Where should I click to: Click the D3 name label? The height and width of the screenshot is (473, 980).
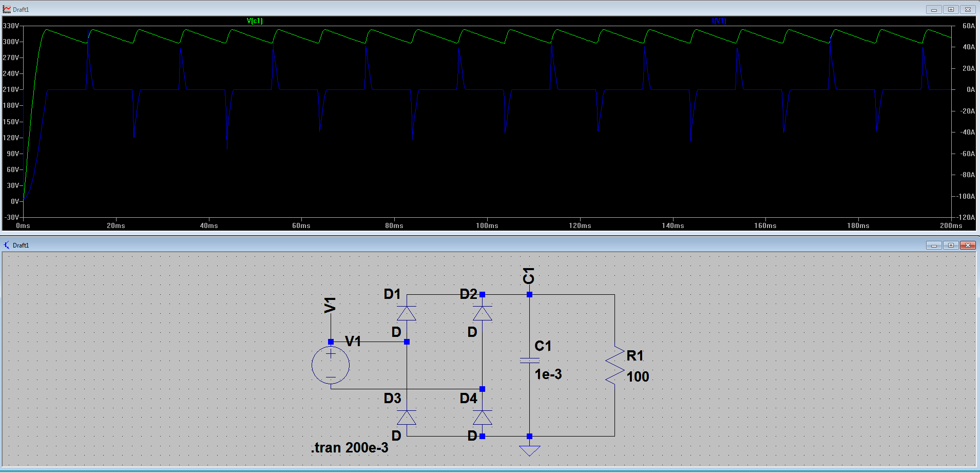point(393,399)
